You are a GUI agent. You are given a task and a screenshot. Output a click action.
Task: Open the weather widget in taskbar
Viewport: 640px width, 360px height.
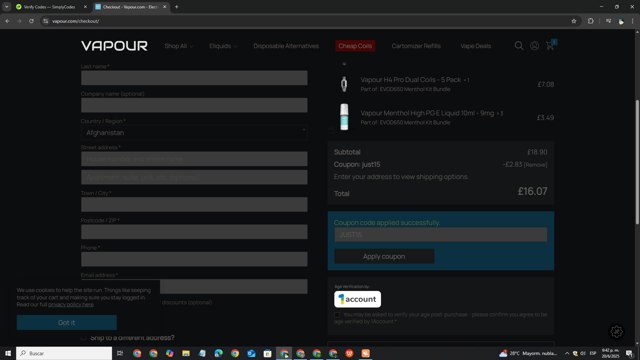[529, 353]
